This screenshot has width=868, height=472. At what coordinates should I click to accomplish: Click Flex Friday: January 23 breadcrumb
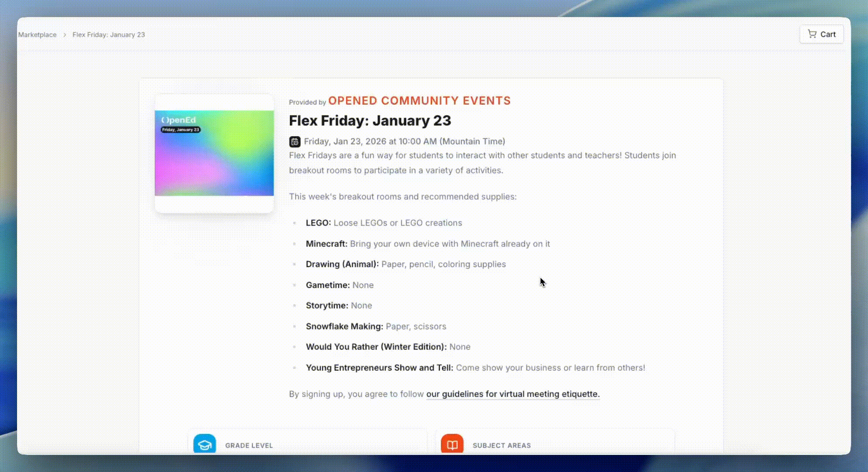pos(108,35)
